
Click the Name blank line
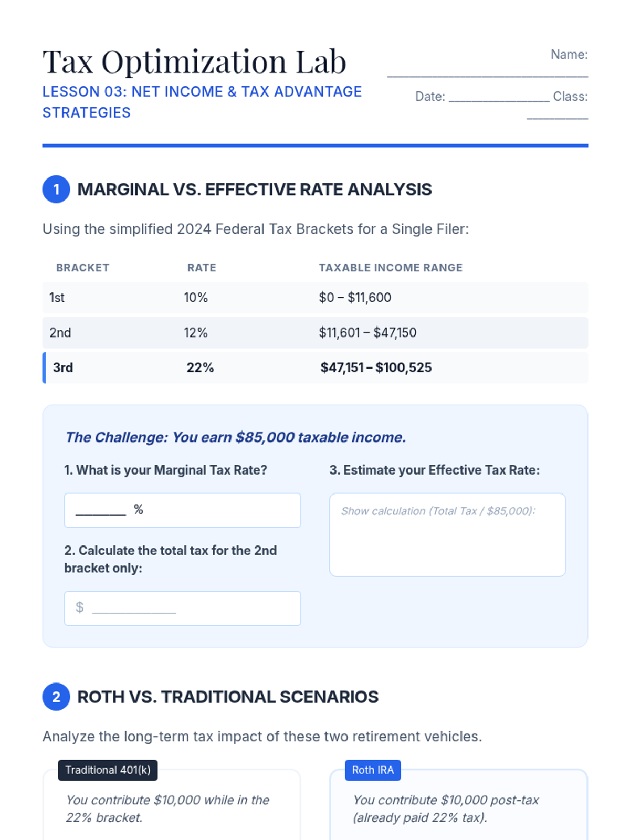click(488, 76)
